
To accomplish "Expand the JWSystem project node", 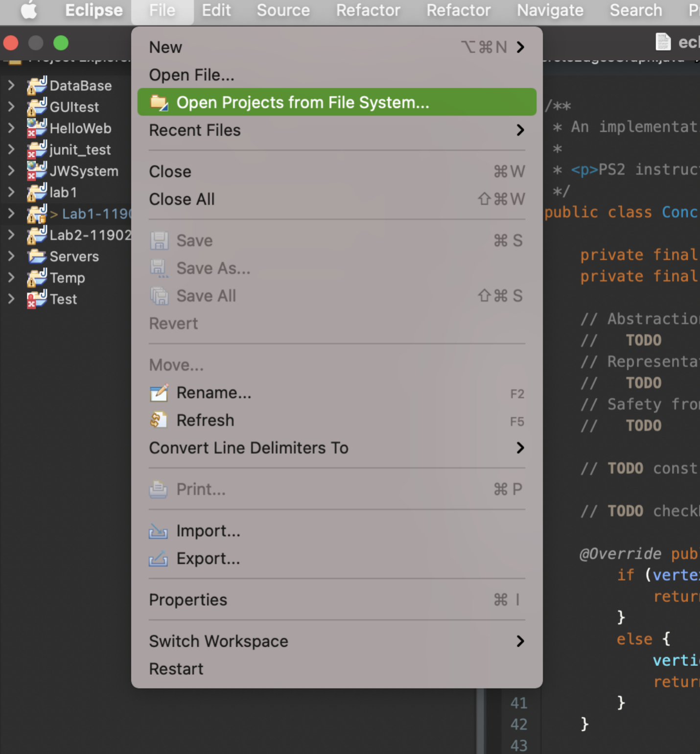I will click(11, 171).
